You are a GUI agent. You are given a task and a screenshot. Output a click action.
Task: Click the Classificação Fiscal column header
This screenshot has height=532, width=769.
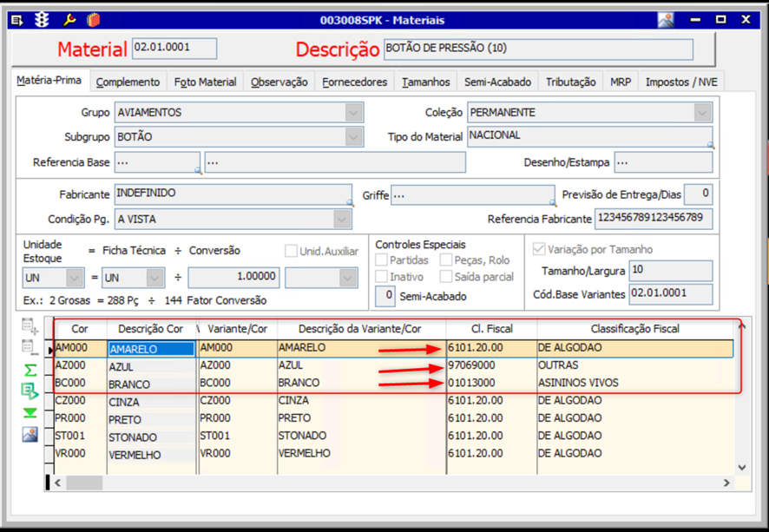point(635,329)
